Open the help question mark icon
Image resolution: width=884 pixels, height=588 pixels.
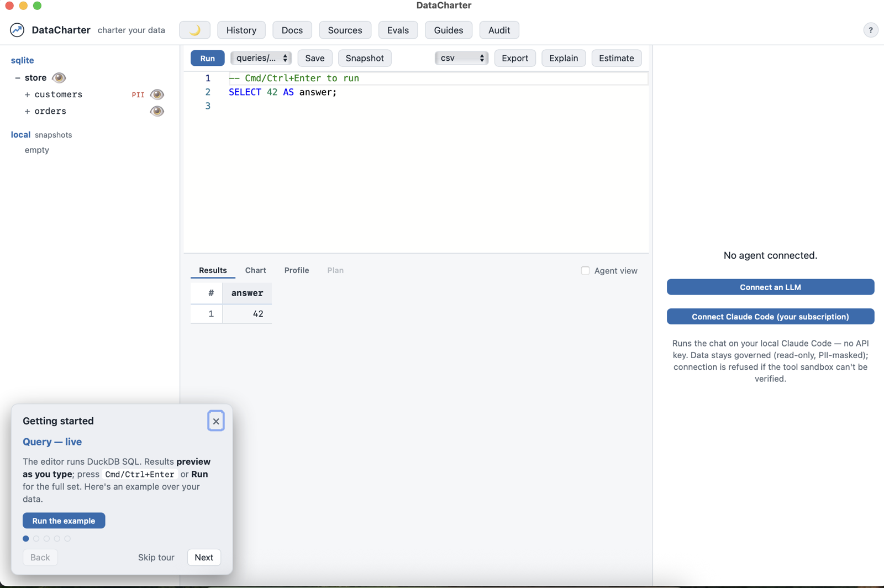(870, 30)
